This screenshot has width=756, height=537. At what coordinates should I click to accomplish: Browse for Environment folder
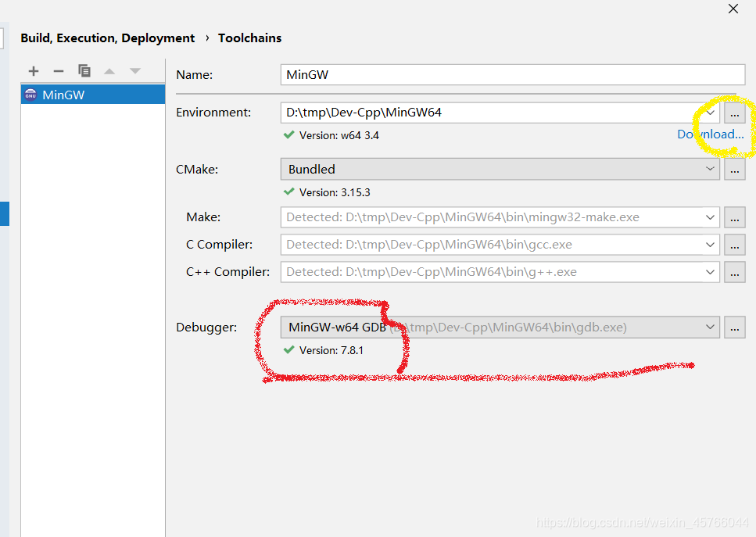click(734, 113)
